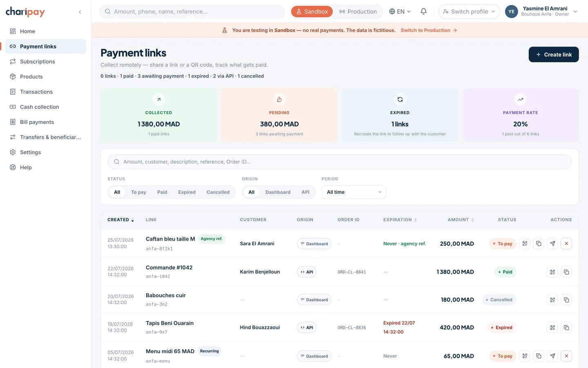Show QR code for Caftan bleu taille M

point(525,244)
